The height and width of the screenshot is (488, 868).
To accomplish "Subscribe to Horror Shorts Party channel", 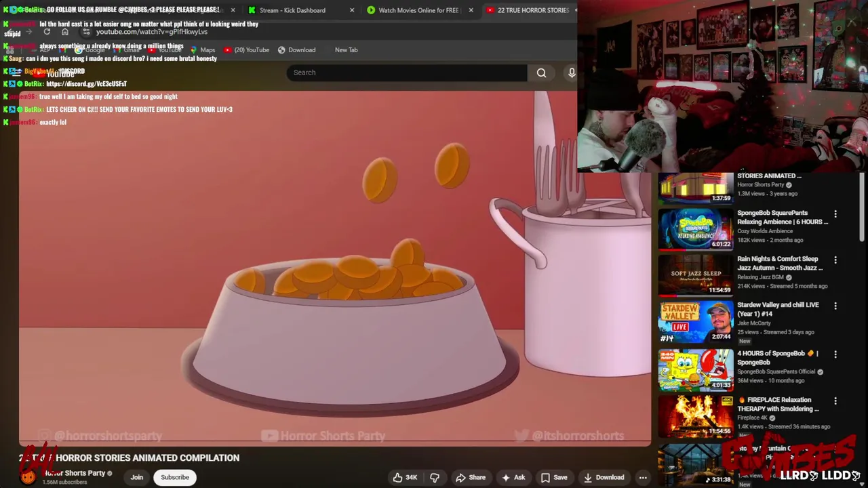I will (x=175, y=477).
